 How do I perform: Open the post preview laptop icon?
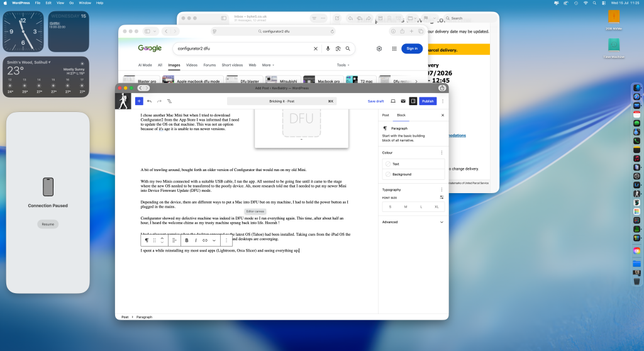click(x=393, y=101)
